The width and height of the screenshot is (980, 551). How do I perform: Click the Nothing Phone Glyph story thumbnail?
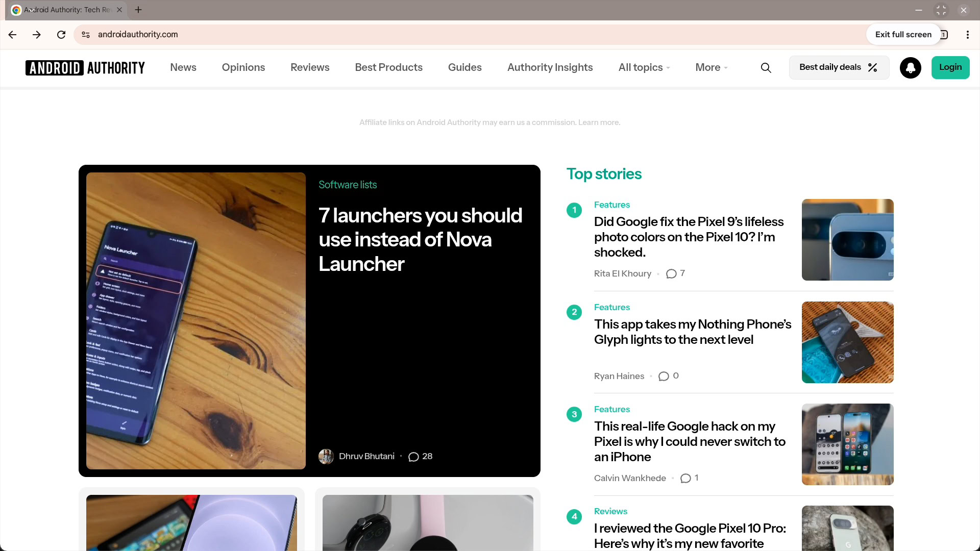(847, 342)
